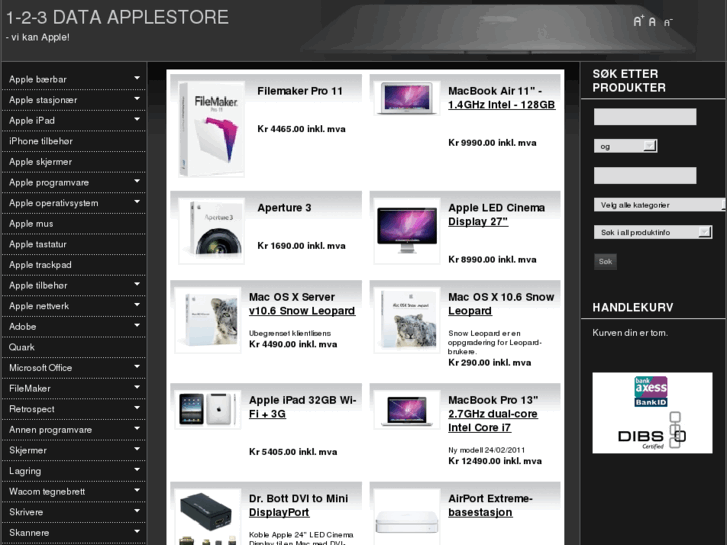Viewport: 727px width, 545px height.
Task: Click the Søk search button
Action: click(605, 262)
